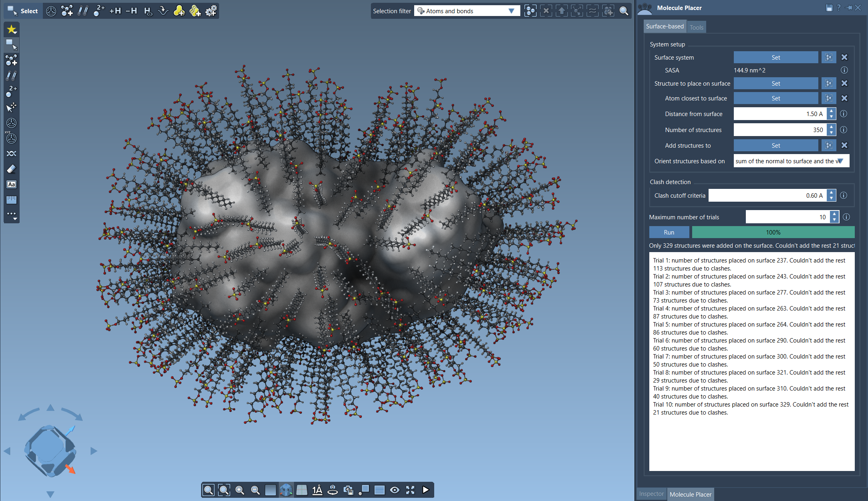Expand Orient structures based on dropdown
The width and height of the screenshot is (868, 501).
(840, 161)
